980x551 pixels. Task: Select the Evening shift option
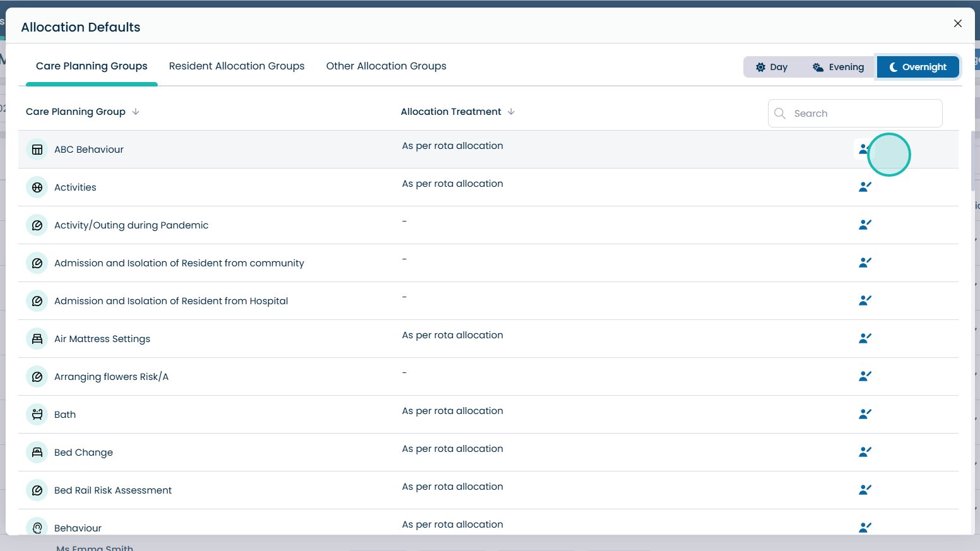838,67
